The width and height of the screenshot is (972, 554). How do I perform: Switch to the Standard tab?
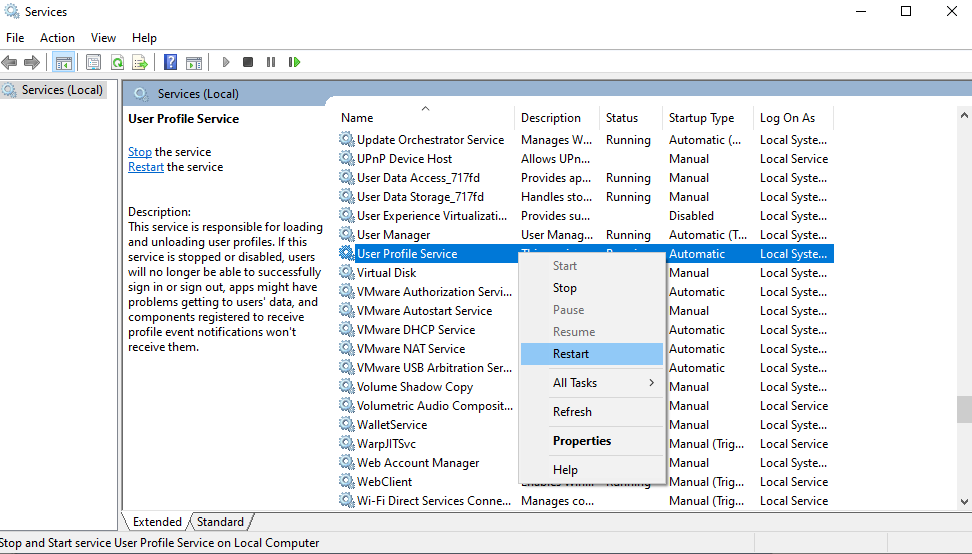[x=220, y=522]
